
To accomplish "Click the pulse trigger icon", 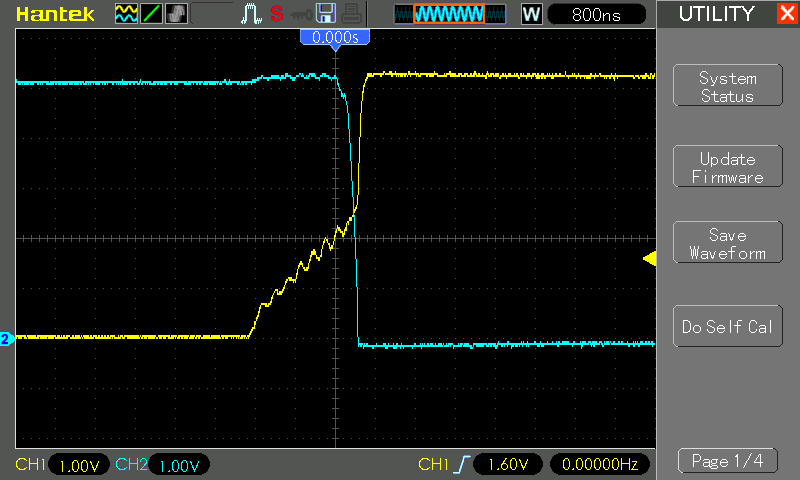I will [x=251, y=14].
